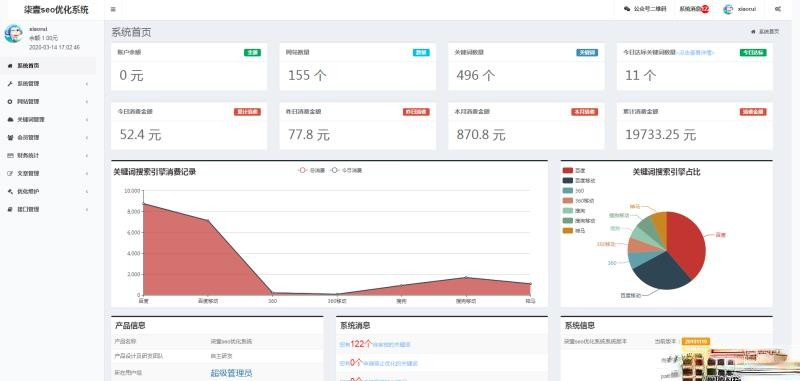
Task: Toggle the 神马 orange legend swatch
Action: click(x=568, y=231)
